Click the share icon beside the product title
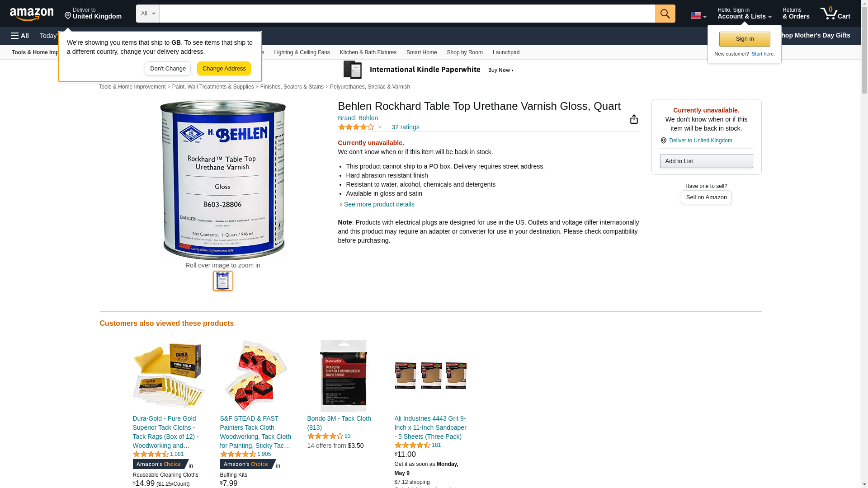This screenshot has height=488, width=868. 634,119
